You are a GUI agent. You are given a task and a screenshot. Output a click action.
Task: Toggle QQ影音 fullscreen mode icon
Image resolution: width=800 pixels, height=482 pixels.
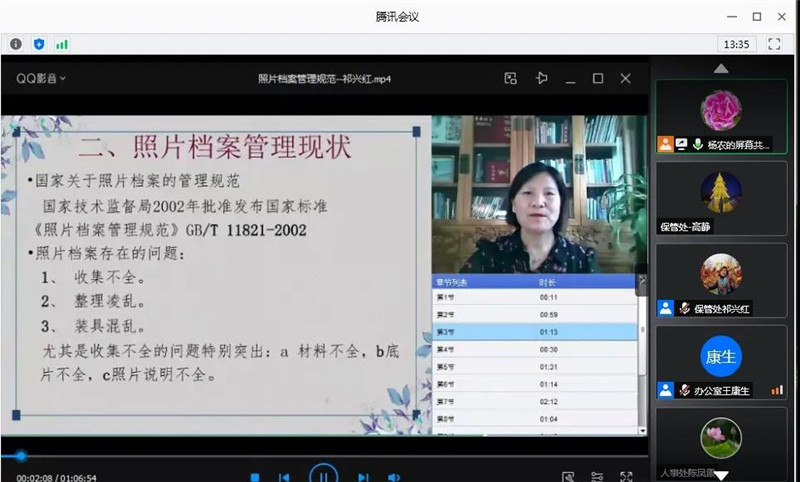pyautogui.click(x=626, y=476)
